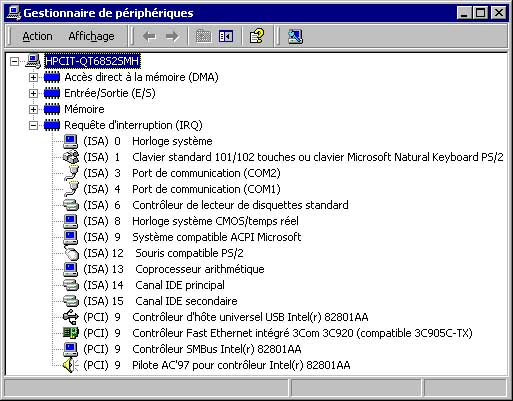Select Contrôleur de lecteur de disquettes standard
Image resolution: width=513 pixels, height=401 pixels.
pos(240,205)
